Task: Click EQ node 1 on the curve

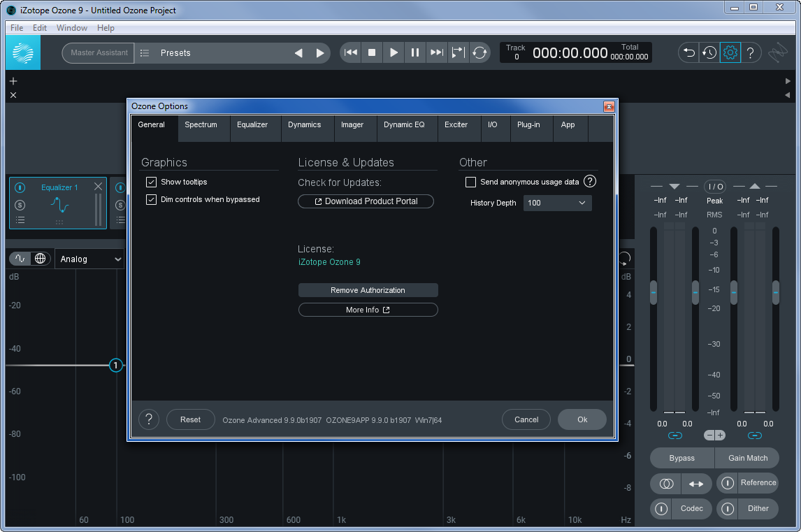Action: click(x=116, y=365)
